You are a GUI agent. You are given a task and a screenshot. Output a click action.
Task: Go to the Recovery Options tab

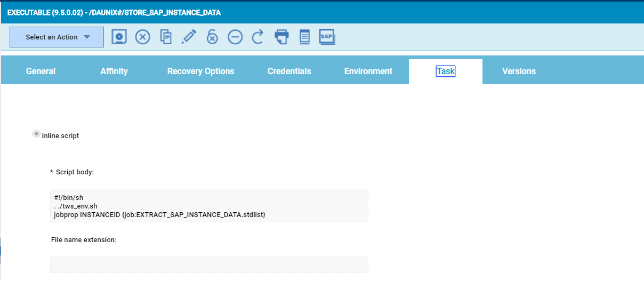tap(200, 71)
